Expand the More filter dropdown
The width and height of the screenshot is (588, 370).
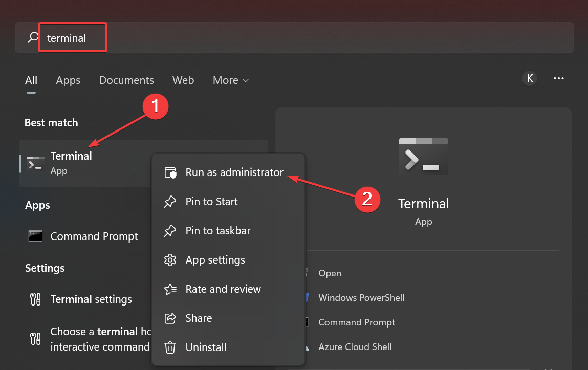230,80
